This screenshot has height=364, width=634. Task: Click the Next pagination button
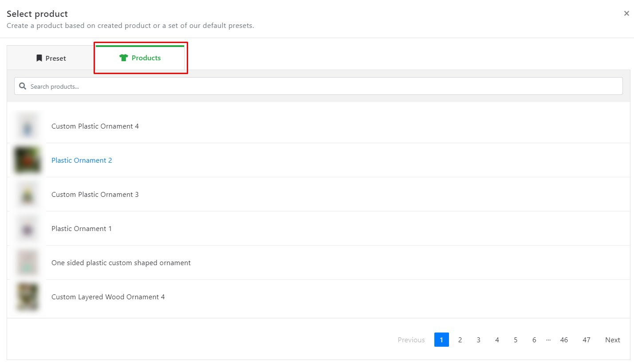(613, 340)
